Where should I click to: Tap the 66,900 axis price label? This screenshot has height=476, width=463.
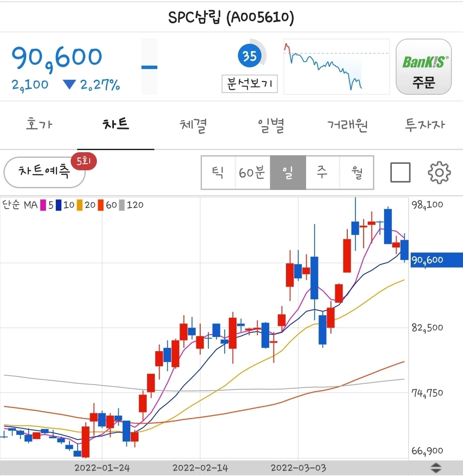coord(427,451)
